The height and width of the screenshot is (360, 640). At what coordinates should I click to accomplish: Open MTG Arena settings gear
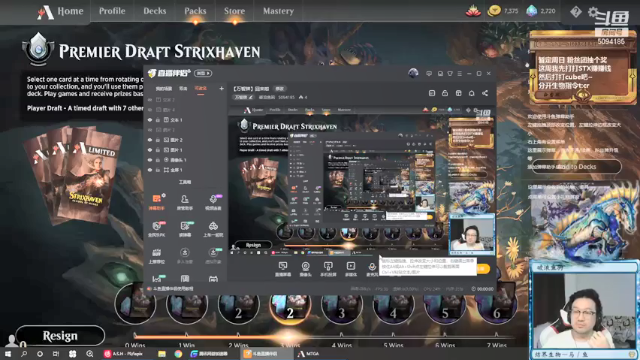click(x=593, y=12)
